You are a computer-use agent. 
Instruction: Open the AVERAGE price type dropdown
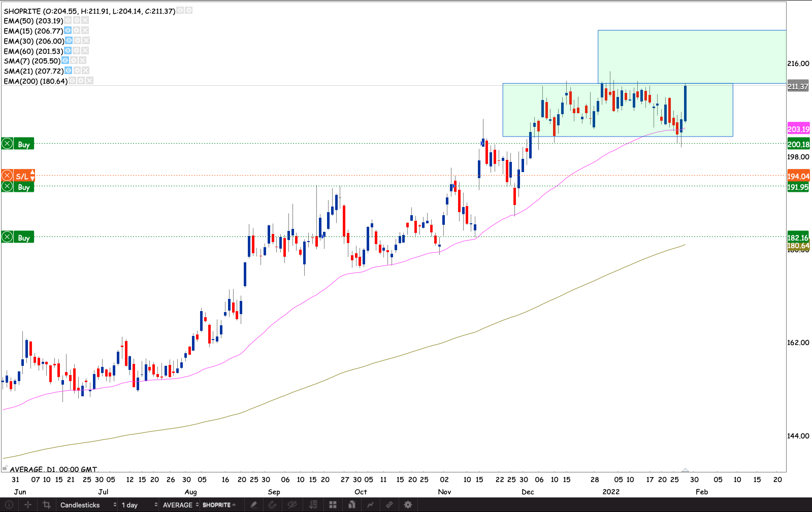click(180, 505)
